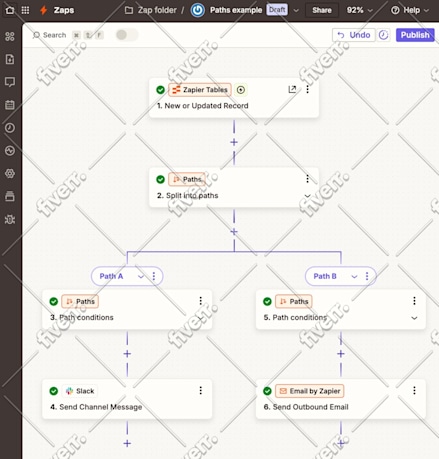The height and width of the screenshot is (459, 439).
Task: Add a step below New or Updated Record
Action: [x=234, y=142]
